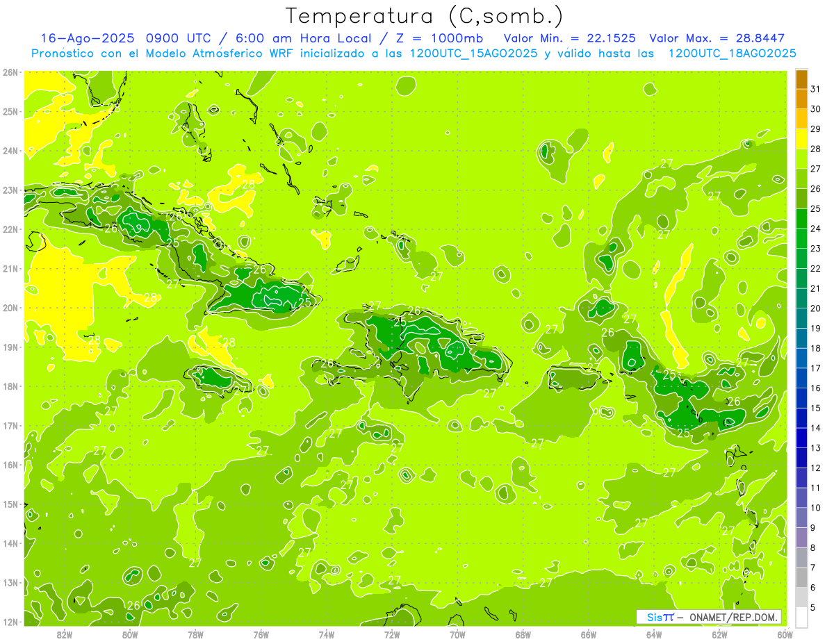This screenshot has width=834, height=644.
Task: Select the 'Valor Max. = 28.8447' readout
Action: pyautogui.click(x=717, y=38)
